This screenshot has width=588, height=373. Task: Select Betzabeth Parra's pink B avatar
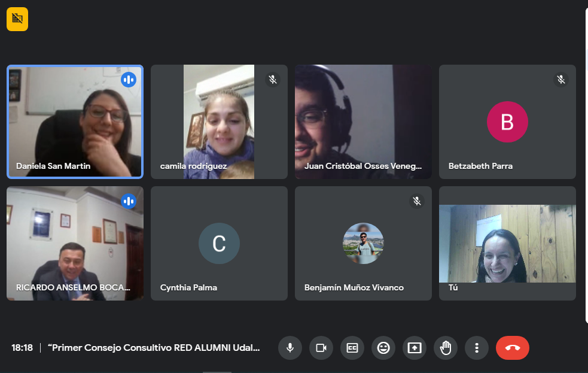point(507,122)
